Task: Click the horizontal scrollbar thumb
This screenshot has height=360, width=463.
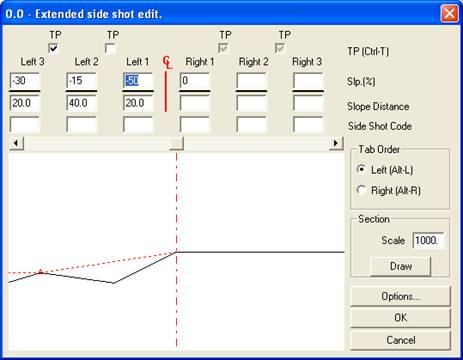Action: tap(176, 143)
